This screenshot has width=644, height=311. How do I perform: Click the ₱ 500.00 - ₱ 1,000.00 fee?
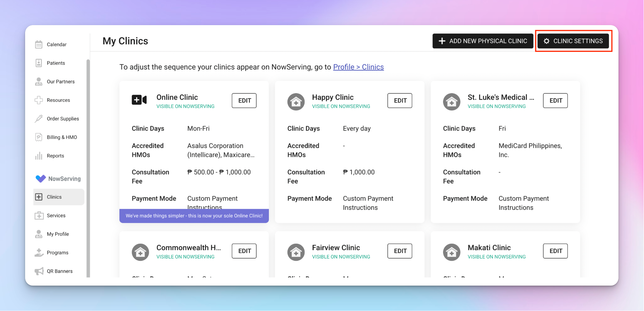pos(219,172)
